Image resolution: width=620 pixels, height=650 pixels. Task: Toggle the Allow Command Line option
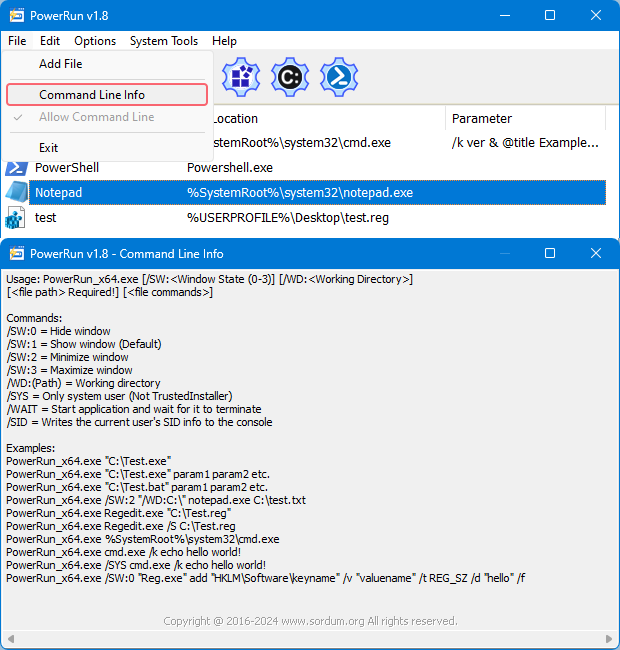[96, 117]
